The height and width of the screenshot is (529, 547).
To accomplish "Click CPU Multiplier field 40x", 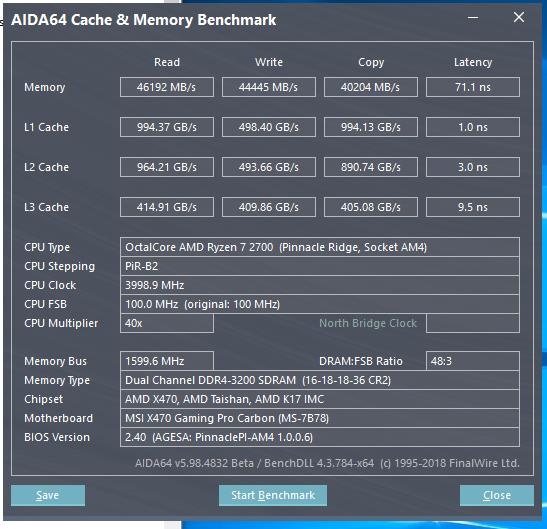I will tap(167, 323).
